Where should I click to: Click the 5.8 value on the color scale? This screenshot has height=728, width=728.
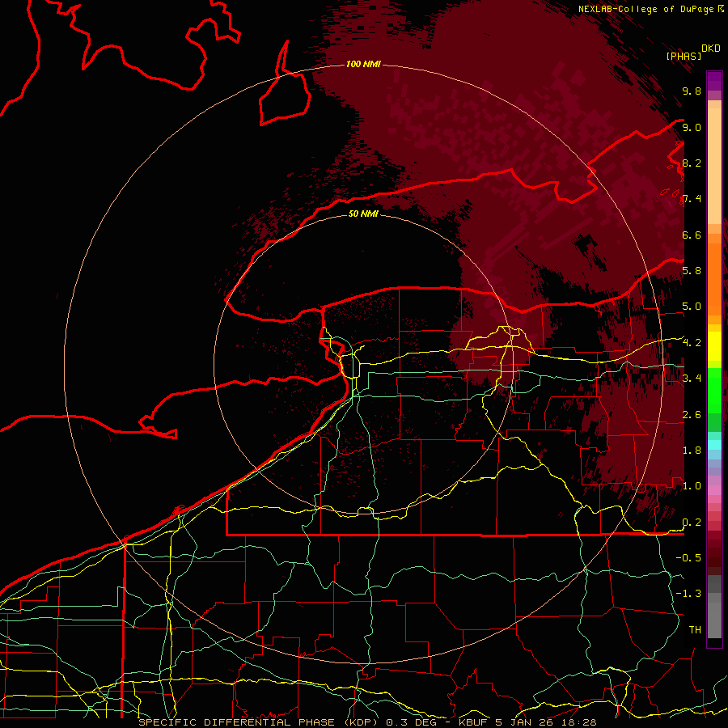tap(692, 271)
